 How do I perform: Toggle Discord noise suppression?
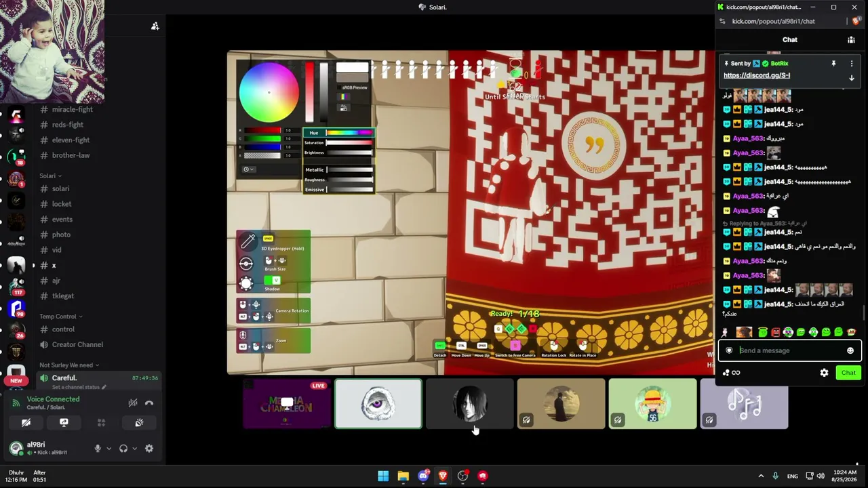pyautogui.click(x=133, y=403)
